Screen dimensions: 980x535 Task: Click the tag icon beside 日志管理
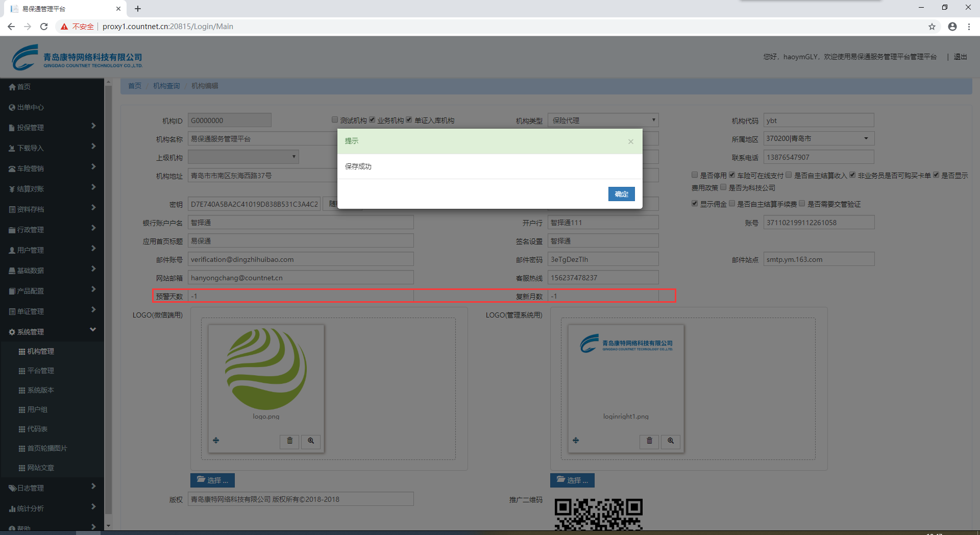(12, 489)
